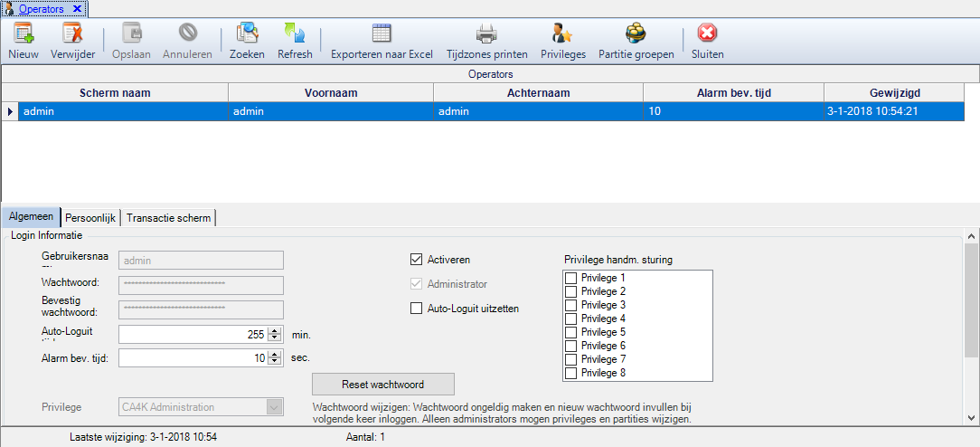The width and height of the screenshot is (980, 447).
Task: Click Exporteren naar Excel icon
Action: pos(382,33)
